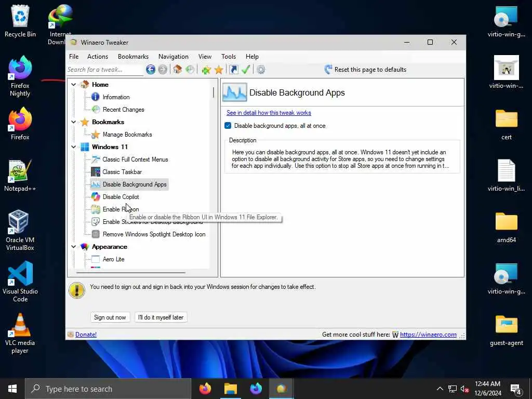Click the tree horizontal scrollbar
This screenshot has height=399, width=532.
click(x=130, y=272)
